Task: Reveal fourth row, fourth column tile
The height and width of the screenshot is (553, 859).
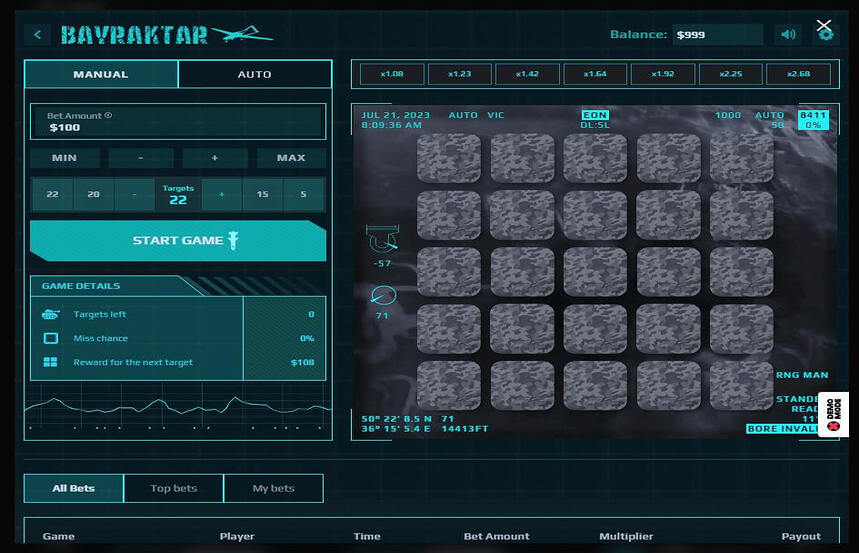Action: point(668,329)
